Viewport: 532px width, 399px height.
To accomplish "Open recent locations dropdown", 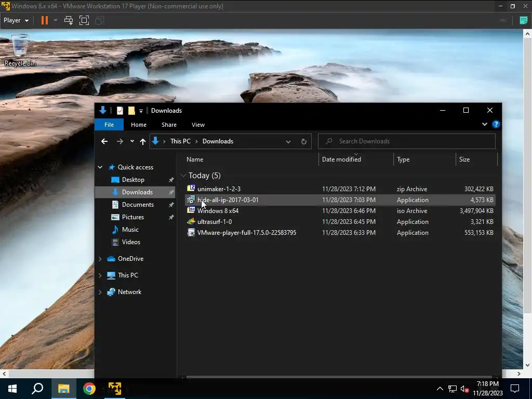I will pyautogui.click(x=132, y=141).
